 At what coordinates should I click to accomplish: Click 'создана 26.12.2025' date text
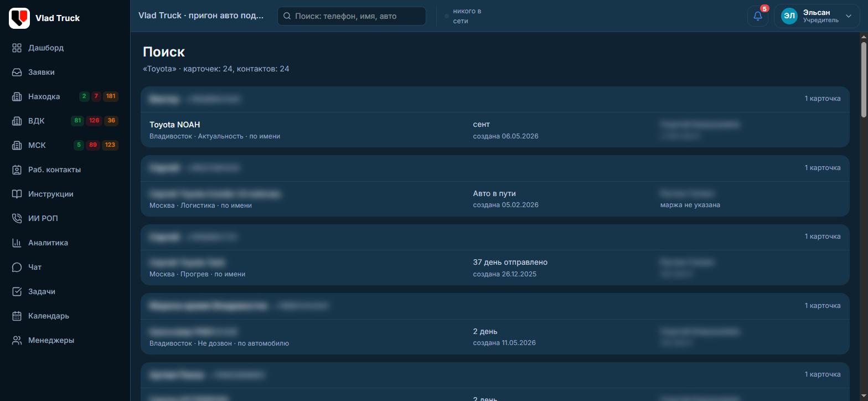click(504, 274)
